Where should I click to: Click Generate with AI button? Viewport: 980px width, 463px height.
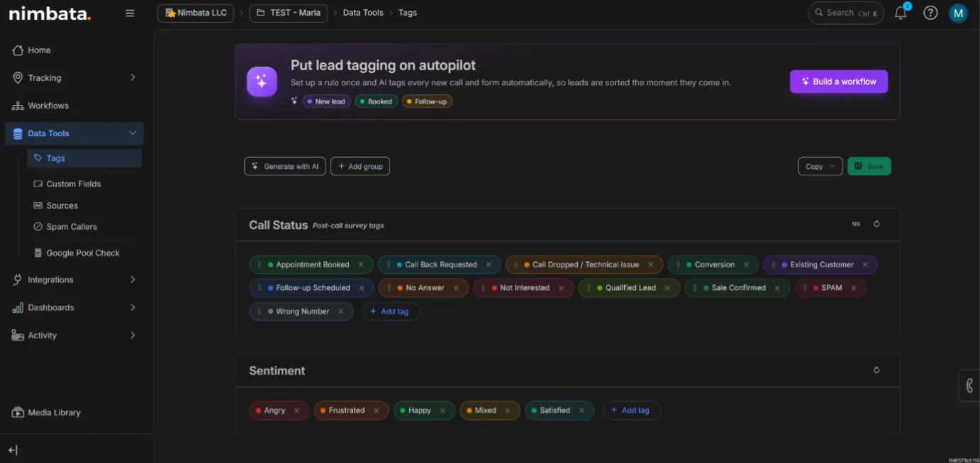click(285, 166)
